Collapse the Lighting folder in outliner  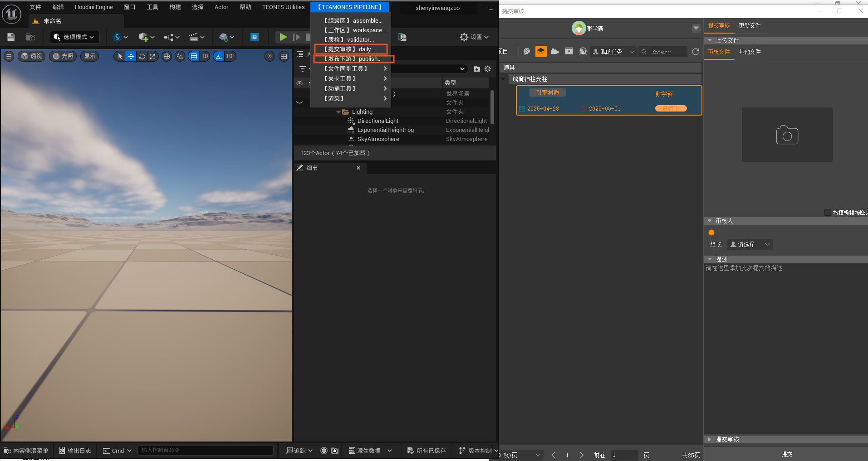[x=338, y=112]
